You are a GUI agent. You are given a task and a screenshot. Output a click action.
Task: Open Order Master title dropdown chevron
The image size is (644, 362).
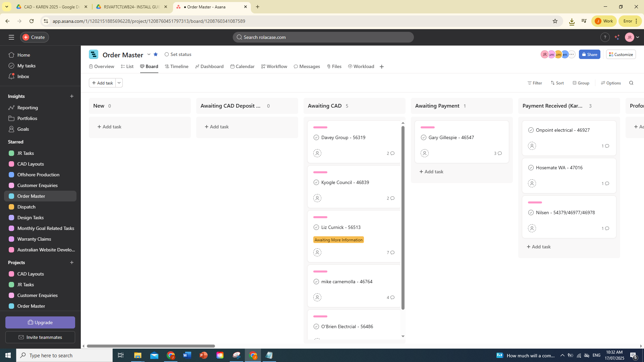click(149, 54)
